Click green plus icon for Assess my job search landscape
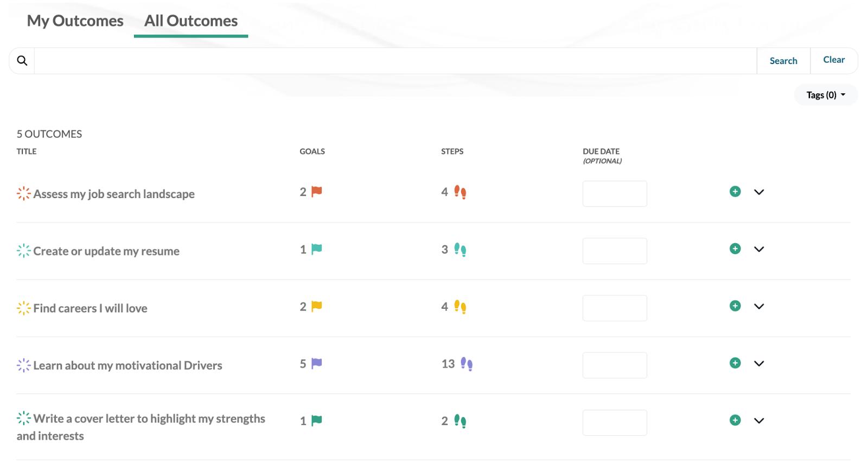This screenshot has width=868, height=470. coord(735,192)
